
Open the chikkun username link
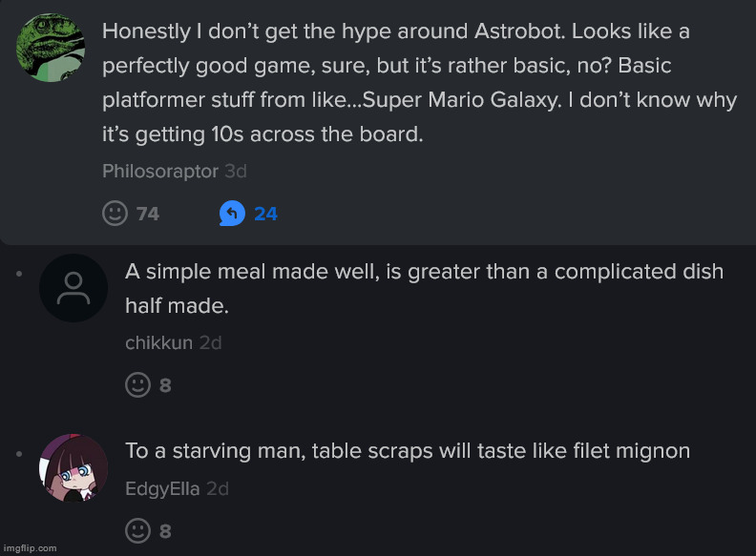tap(158, 342)
